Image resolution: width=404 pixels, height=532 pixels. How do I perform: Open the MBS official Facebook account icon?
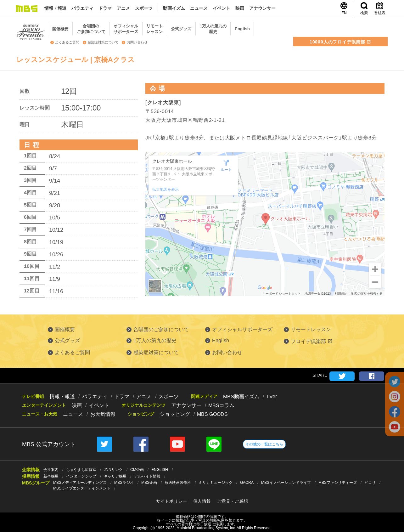point(141,444)
